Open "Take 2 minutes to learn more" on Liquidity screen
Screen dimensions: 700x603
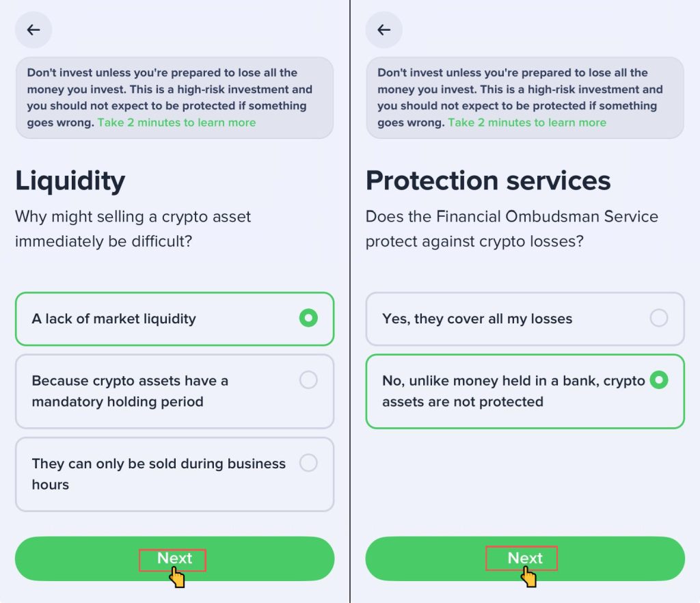(x=176, y=123)
